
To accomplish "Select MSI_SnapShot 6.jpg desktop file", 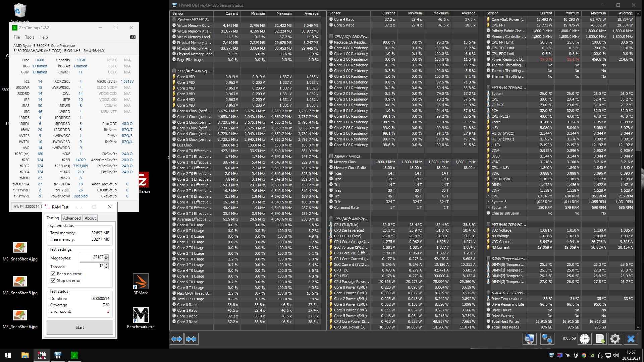I will click(x=20, y=319).
